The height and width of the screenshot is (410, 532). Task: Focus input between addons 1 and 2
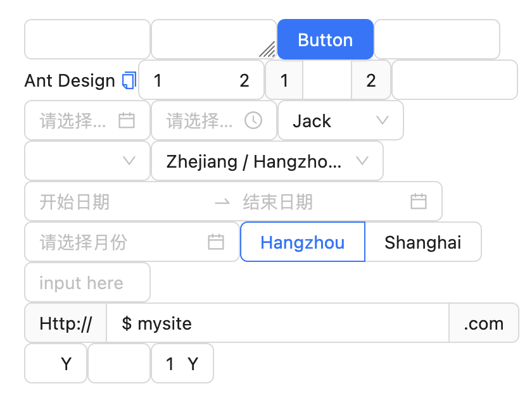(327, 80)
